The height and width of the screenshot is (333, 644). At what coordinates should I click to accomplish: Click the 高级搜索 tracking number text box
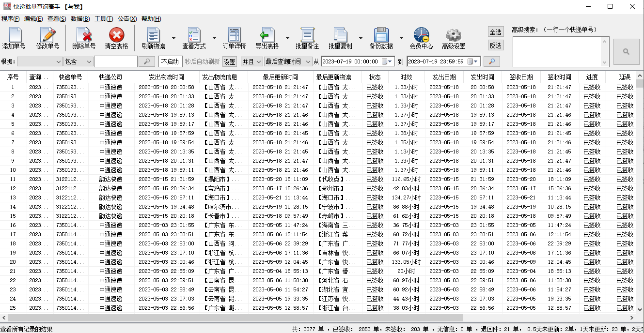coord(556,51)
